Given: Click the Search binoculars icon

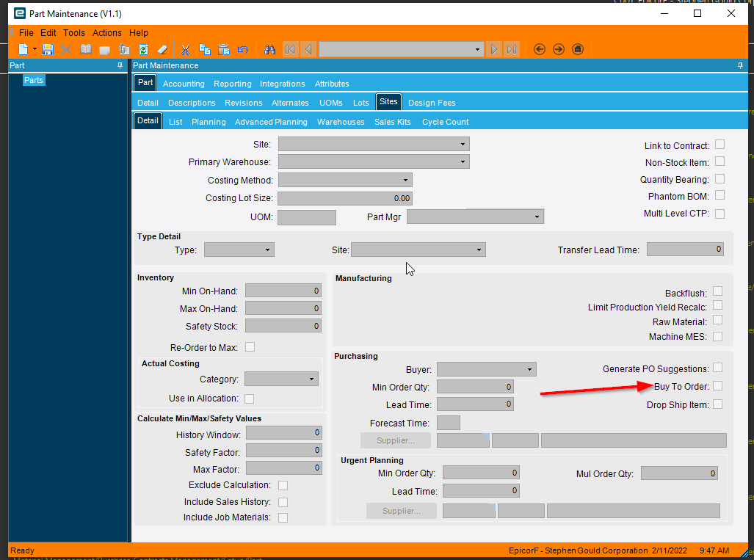Looking at the screenshot, I should tap(269, 49).
